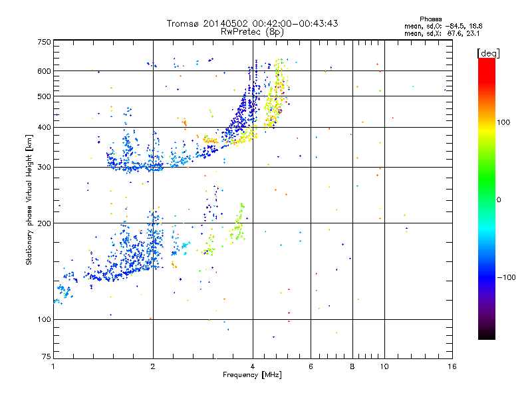Click the colorbar tick label "100"
532x399 pixels.
click(503, 122)
